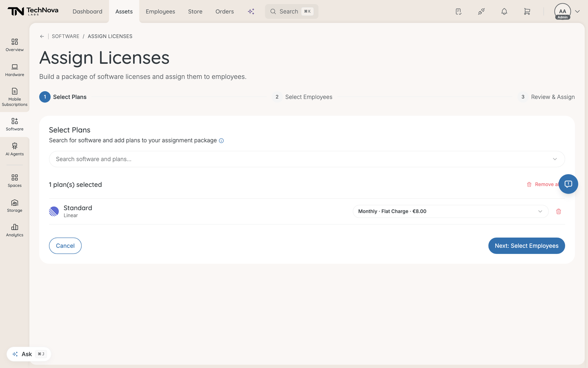Remove all selected plans
Viewport: 588px width, 368px height.
(542, 184)
